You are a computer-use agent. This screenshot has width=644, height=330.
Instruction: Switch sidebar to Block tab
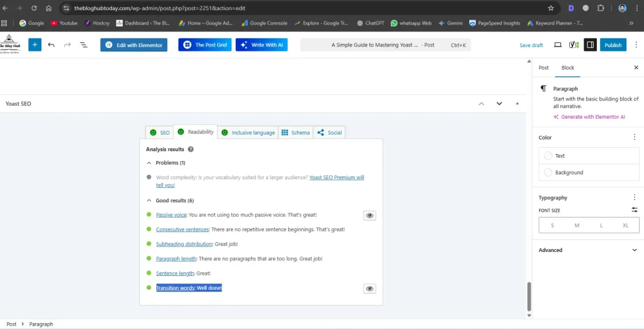tap(568, 68)
